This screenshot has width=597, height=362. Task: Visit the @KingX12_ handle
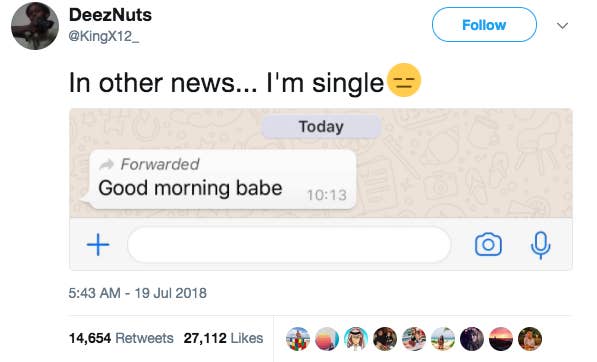103,36
